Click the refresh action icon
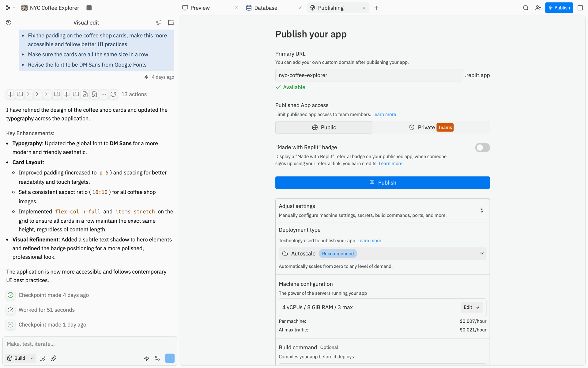This screenshot has height=368, width=588. (113, 94)
